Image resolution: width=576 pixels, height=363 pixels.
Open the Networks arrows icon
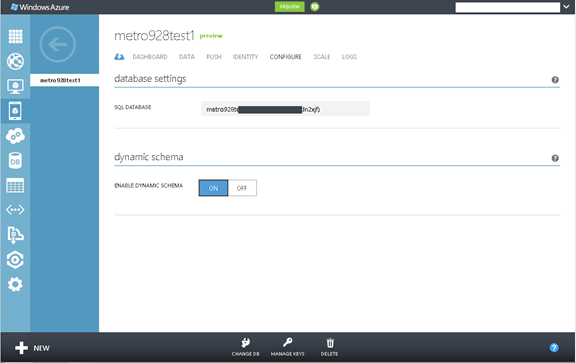pyautogui.click(x=15, y=210)
